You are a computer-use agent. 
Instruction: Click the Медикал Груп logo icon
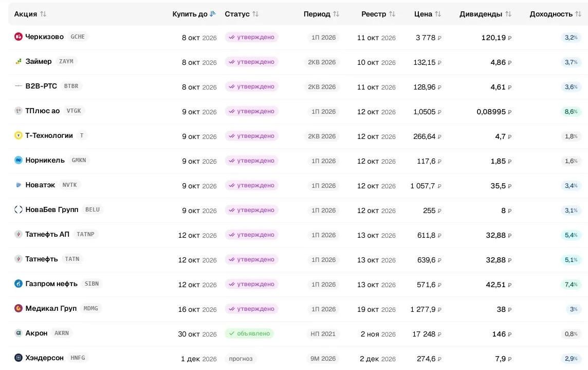click(x=19, y=308)
